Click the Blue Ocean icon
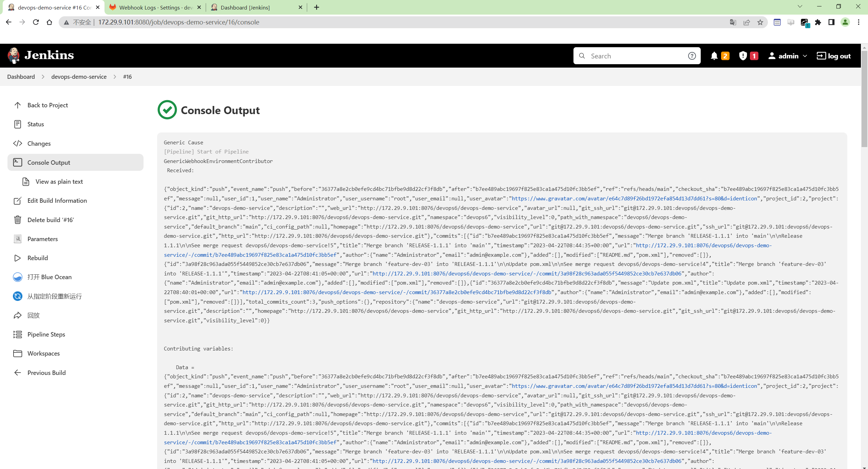The image size is (868, 469). [18, 277]
